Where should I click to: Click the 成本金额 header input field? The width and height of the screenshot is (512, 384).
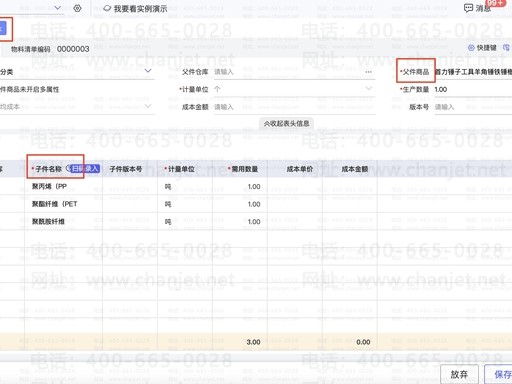click(x=294, y=107)
